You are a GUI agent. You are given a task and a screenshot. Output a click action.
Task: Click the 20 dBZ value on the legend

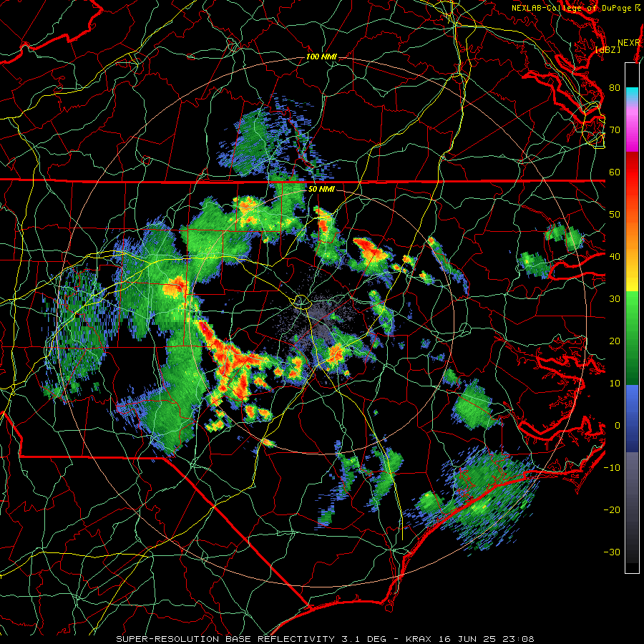(615, 341)
